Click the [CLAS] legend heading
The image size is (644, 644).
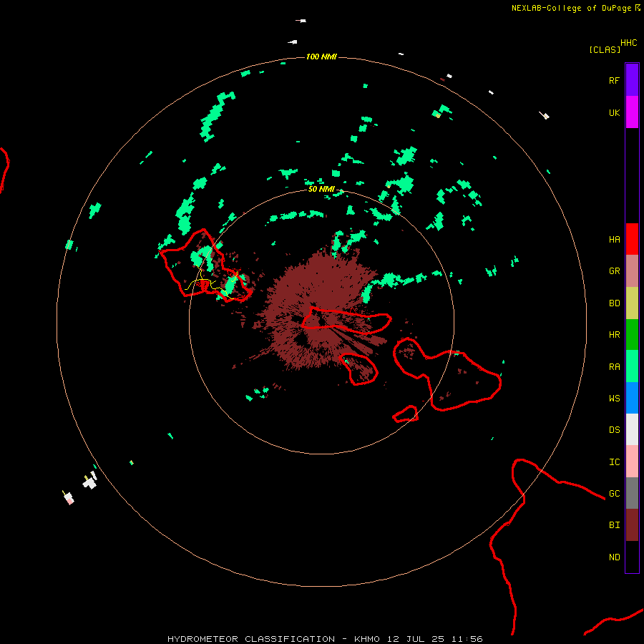[x=605, y=49]
